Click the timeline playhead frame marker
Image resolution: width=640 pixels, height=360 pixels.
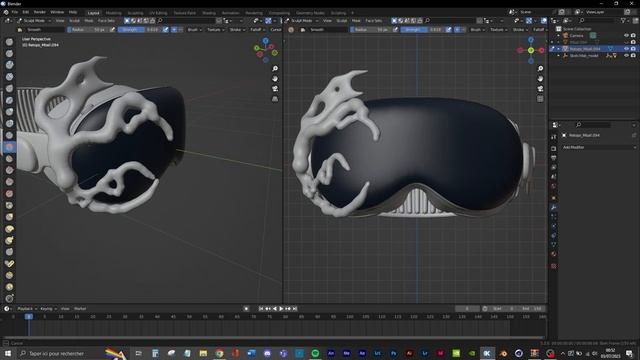(29, 316)
